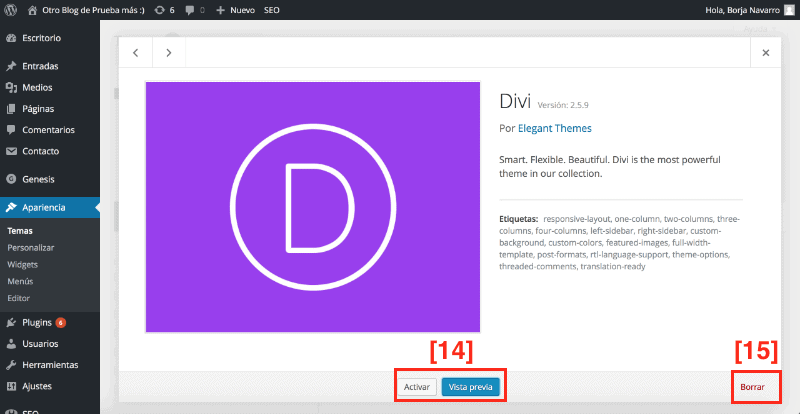Open the Temas submenu item
The height and width of the screenshot is (414, 800).
(20, 231)
